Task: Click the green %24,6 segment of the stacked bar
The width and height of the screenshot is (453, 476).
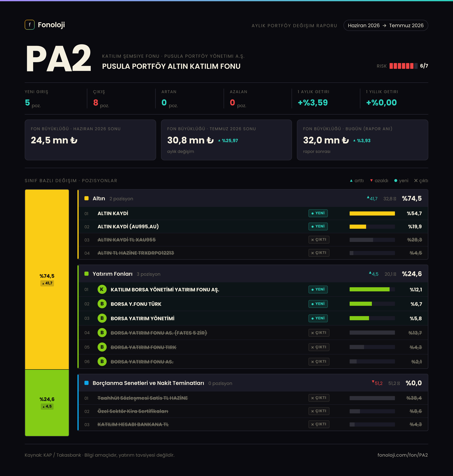Action: (47, 403)
